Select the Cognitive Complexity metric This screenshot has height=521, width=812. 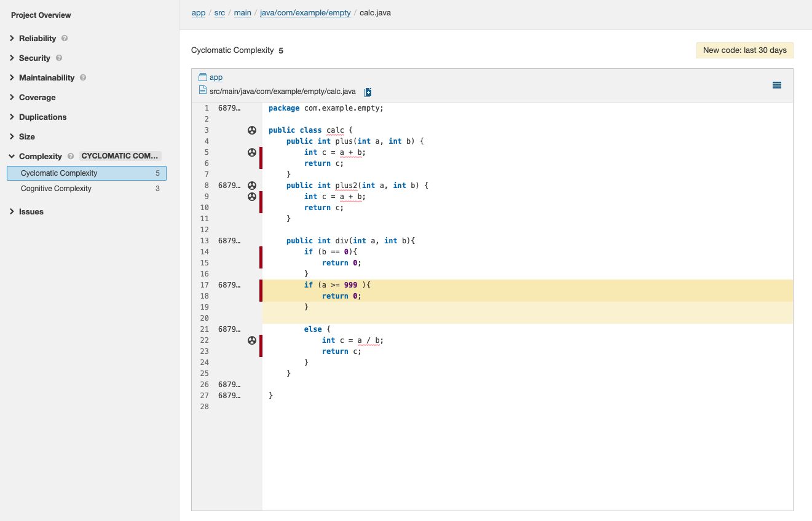pyautogui.click(x=87, y=189)
